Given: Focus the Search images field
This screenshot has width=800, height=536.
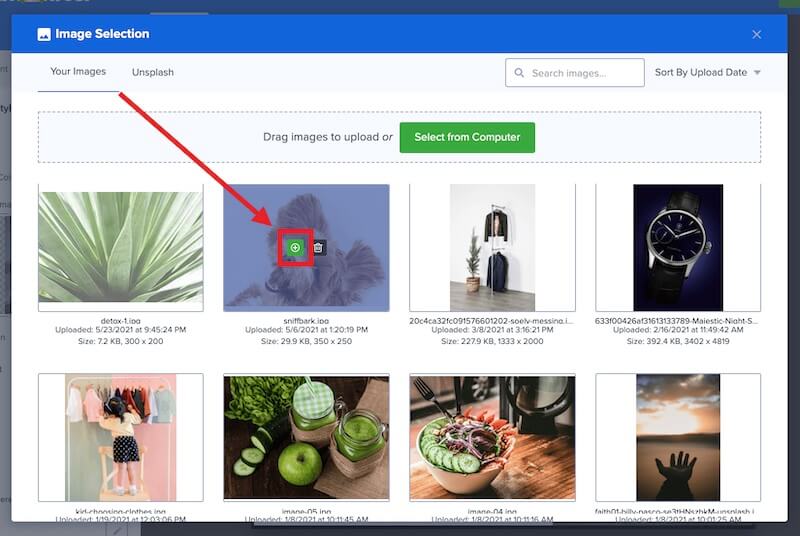Looking at the screenshot, I should [x=574, y=72].
